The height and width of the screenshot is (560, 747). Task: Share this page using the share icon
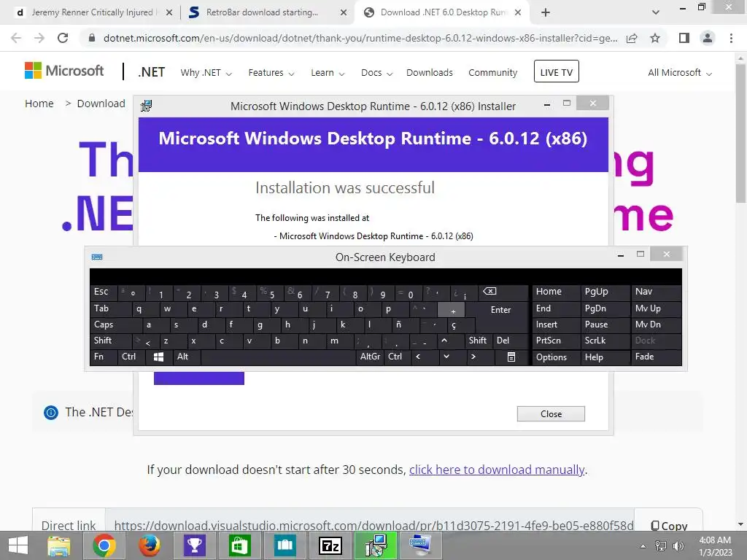pyautogui.click(x=632, y=38)
